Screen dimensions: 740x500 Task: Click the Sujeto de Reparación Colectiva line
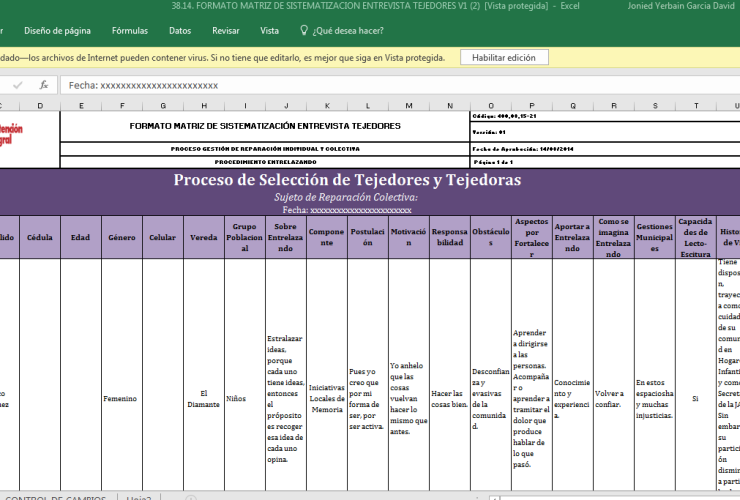[346, 197]
